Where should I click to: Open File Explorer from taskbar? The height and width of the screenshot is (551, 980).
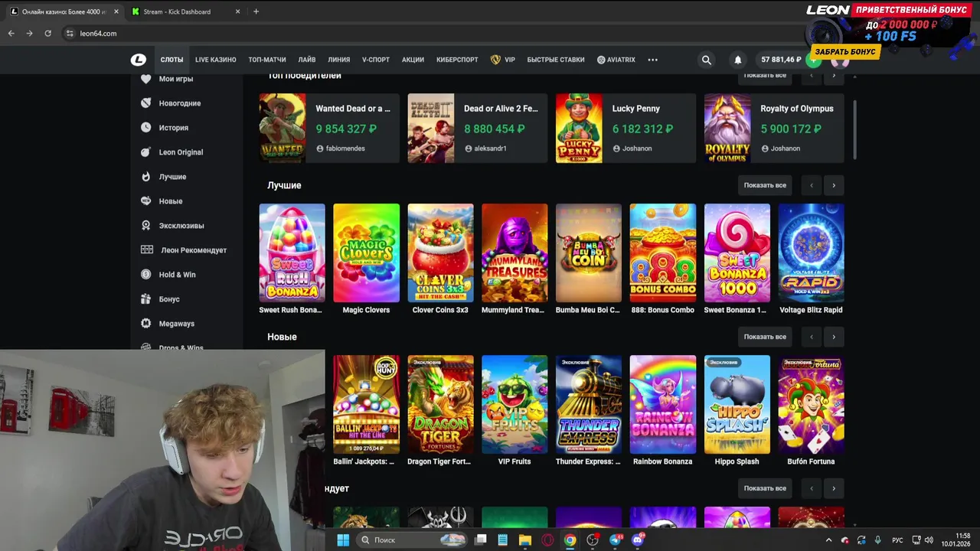[x=524, y=540]
